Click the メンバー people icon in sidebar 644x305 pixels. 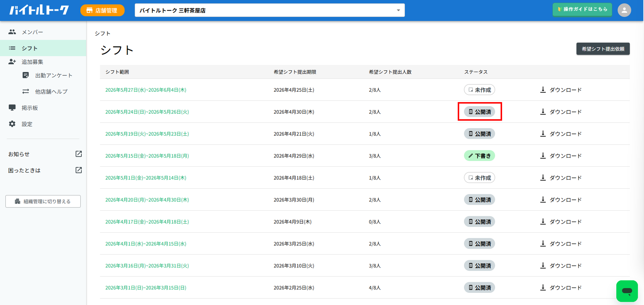pos(12,32)
